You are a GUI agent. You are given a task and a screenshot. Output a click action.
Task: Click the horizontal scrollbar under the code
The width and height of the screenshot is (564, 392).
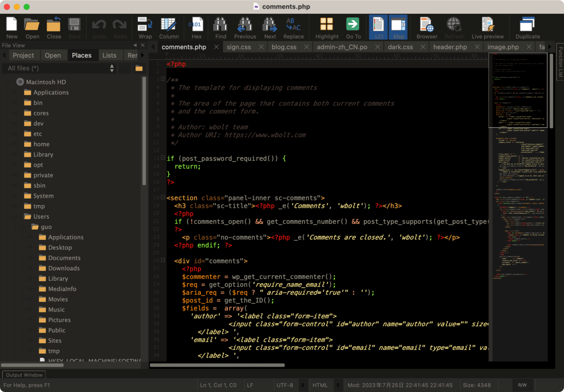click(x=217, y=365)
